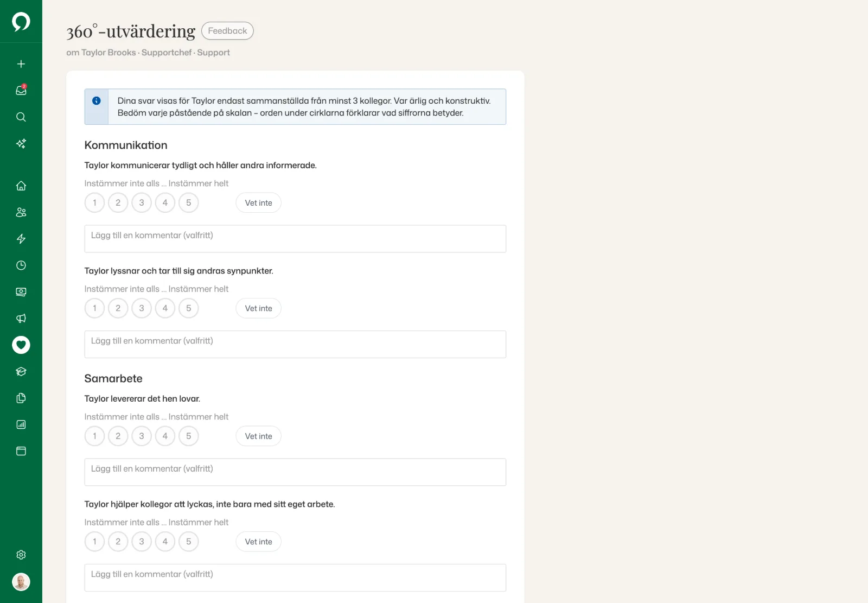Viewport: 868px width, 603px height.
Task: Click the Kommunikation section heading
Action: click(x=126, y=145)
